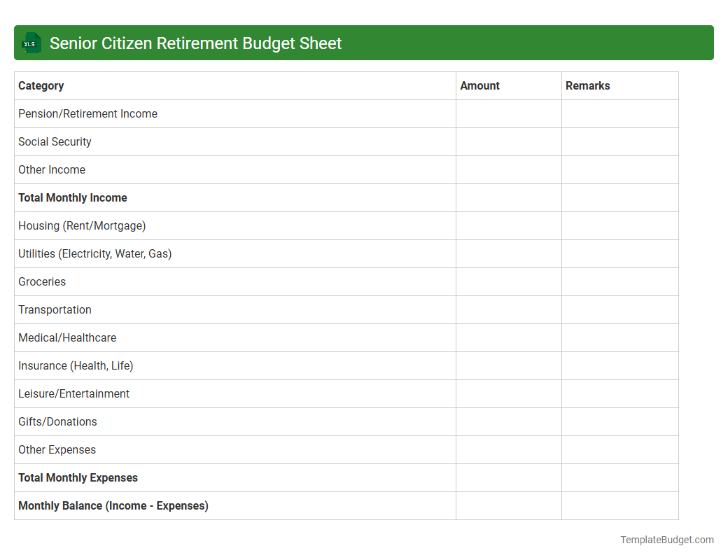Select the Gifts/Donations category cell
This screenshot has height=560, width=728.
click(57, 421)
